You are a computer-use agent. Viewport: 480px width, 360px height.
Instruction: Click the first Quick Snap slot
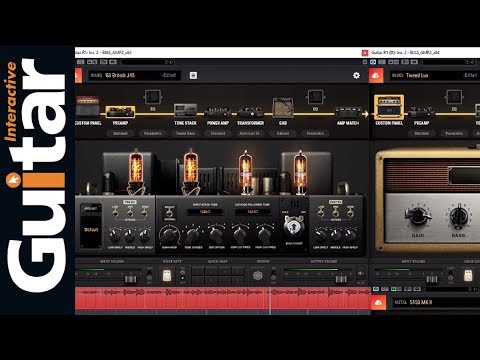[198, 271]
